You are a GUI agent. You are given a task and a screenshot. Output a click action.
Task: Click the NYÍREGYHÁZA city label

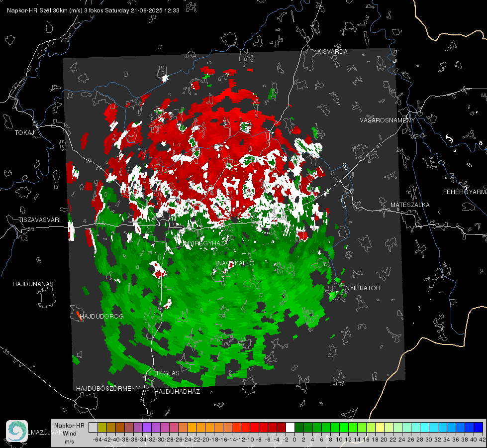pos(207,243)
